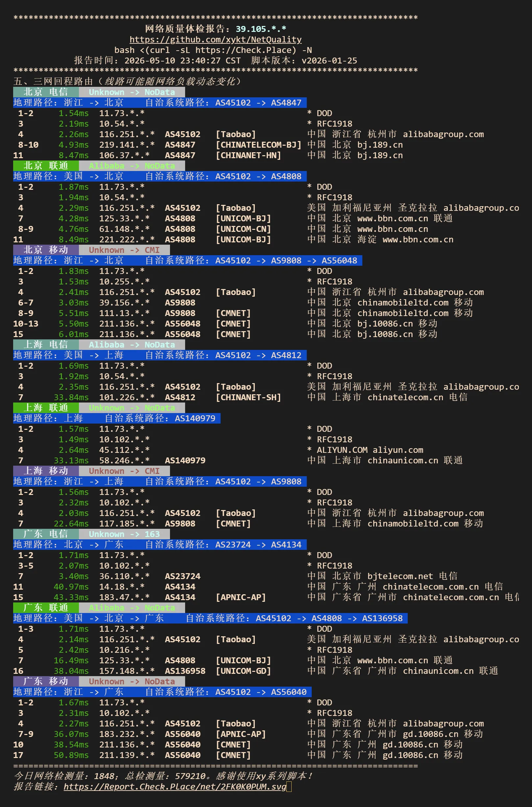The width and height of the screenshot is (532, 807).
Task: Click the 上海 电信 section label
Action: 46,344
